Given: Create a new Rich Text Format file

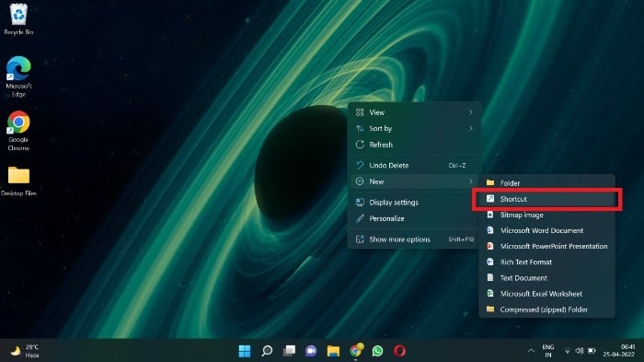Looking at the screenshot, I should 546,262.
